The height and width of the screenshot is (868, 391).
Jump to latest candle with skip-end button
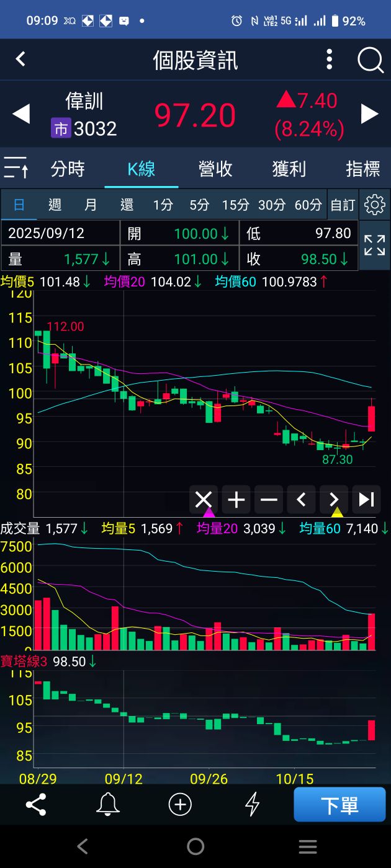pos(366,499)
